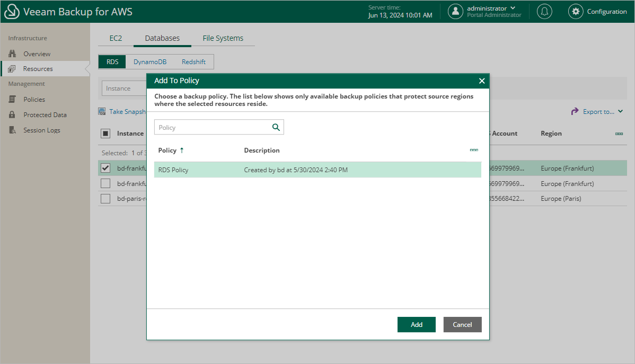Open Resources in the sidebar
This screenshot has width=635, height=364.
(x=38, y=69)
